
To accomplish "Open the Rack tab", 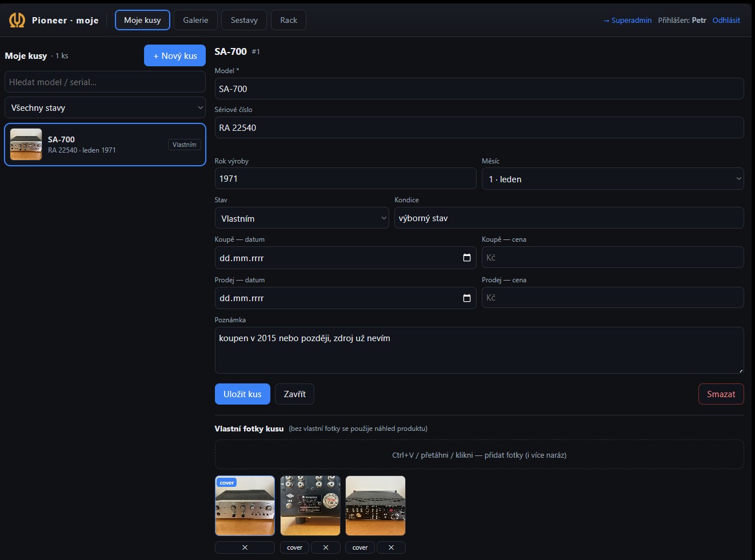I will tap(289, 20).
